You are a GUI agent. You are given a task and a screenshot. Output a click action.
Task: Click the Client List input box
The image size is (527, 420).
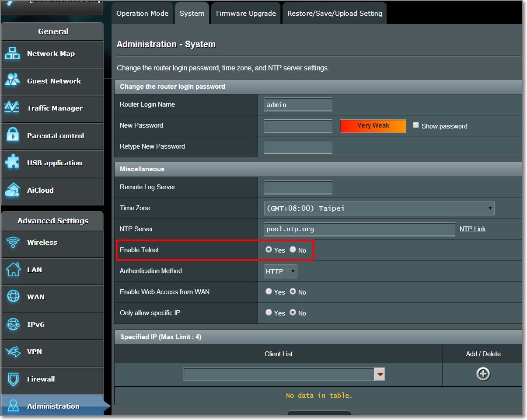[x=279, y=374]
